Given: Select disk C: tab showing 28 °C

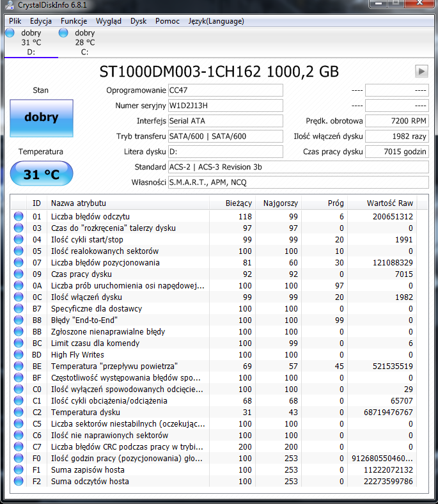Looking at the screenshot, I should (x=85, y=42).
